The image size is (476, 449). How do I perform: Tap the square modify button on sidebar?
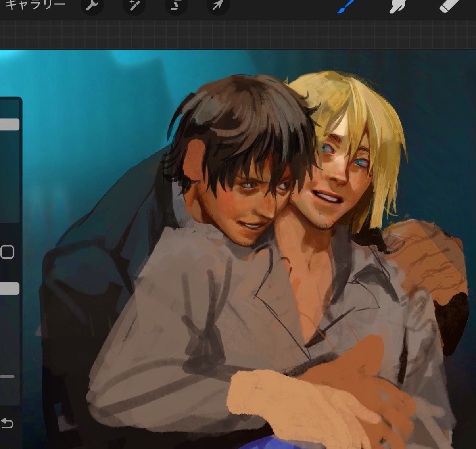[7, 251]
